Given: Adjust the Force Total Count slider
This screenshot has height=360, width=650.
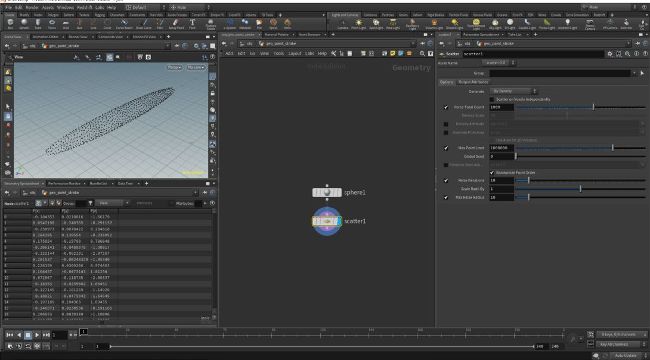Looking at the screenshot, I should click(x=580, y=107).
